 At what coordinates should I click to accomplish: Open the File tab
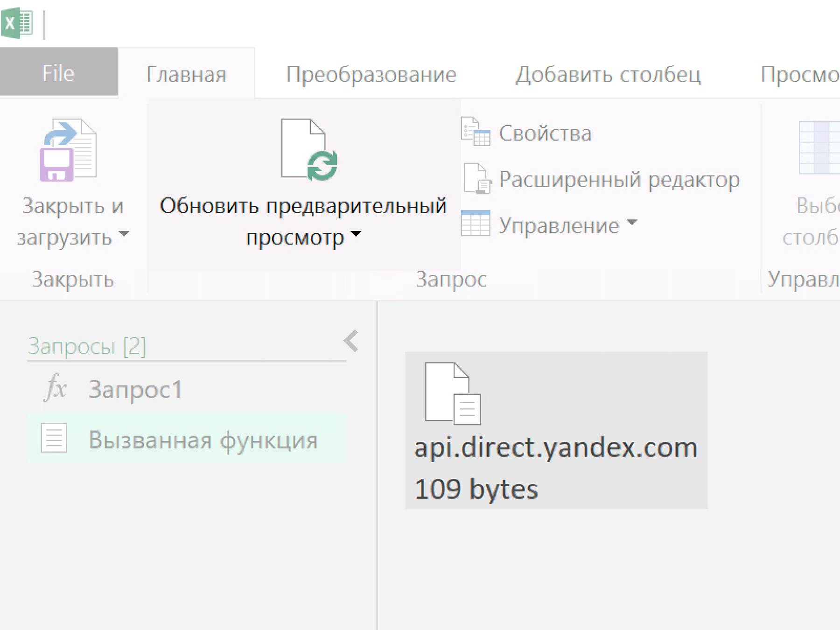coord(59,73)
